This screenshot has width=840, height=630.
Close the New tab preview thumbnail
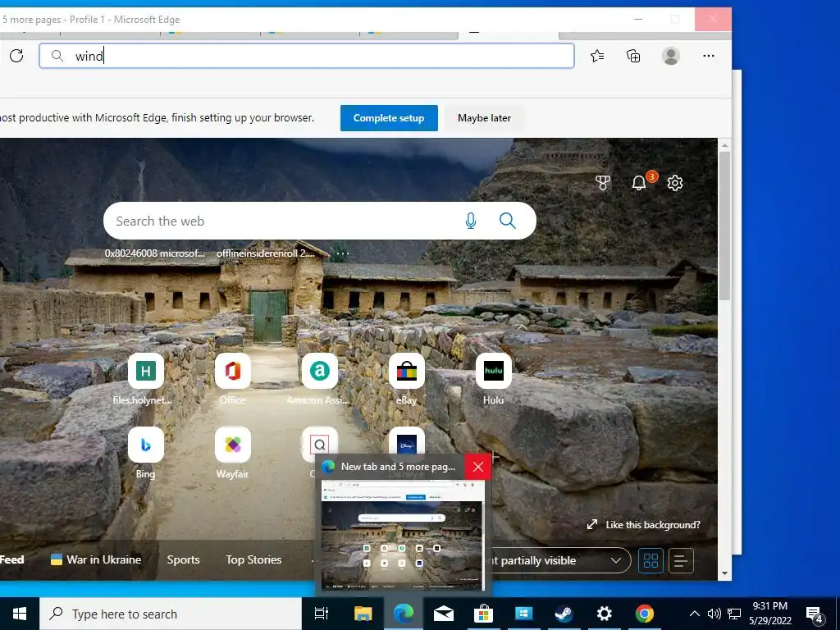click(478, 467)
